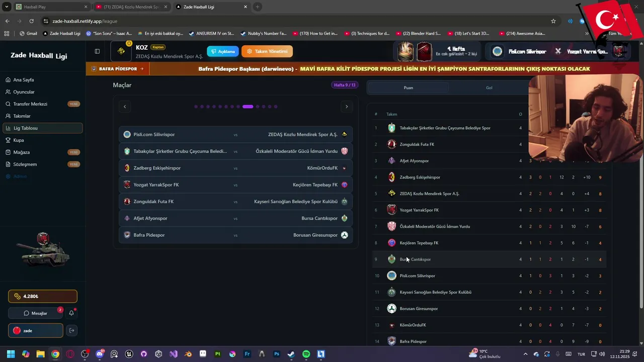This screenshot has width=644, height=362.
Task: Select the last week pagination dot
Action: click(276, 107)
